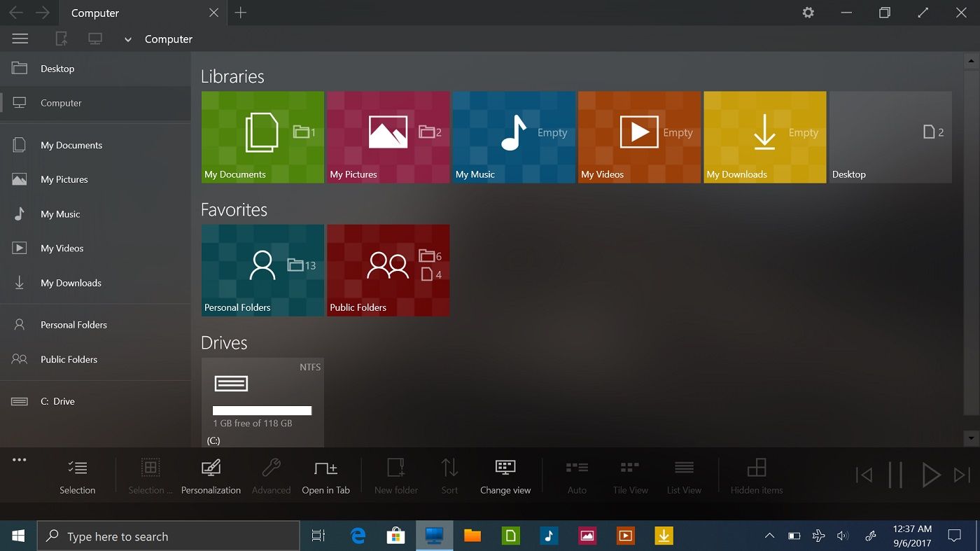Click the three-dots more options icon
Image resolution: width=980 pixels, height=551 pixels.
(20, 460)
